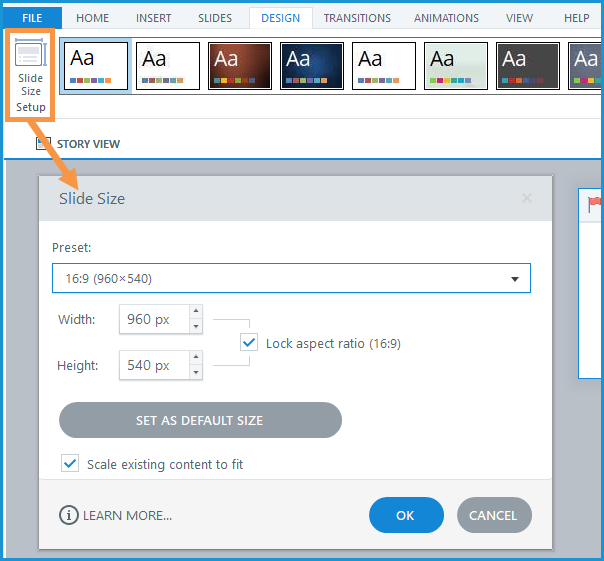Open the FILE menu
Screen dimensions: 604x561
coord(32,18)
